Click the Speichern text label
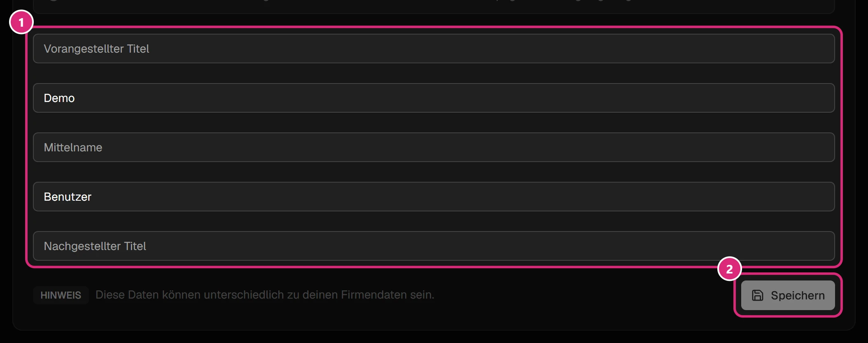This screenshot has height=343, width=868. [x=798, y=295]
